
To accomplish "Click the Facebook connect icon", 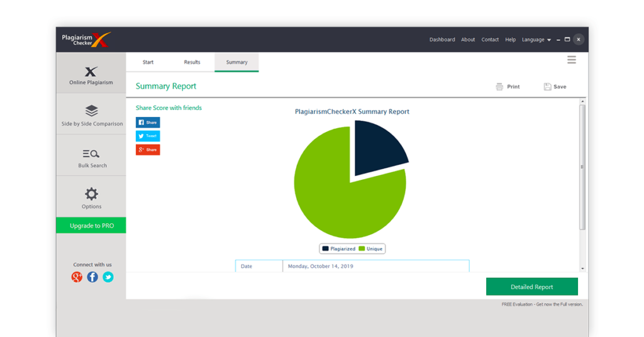I will click(92, 277).
